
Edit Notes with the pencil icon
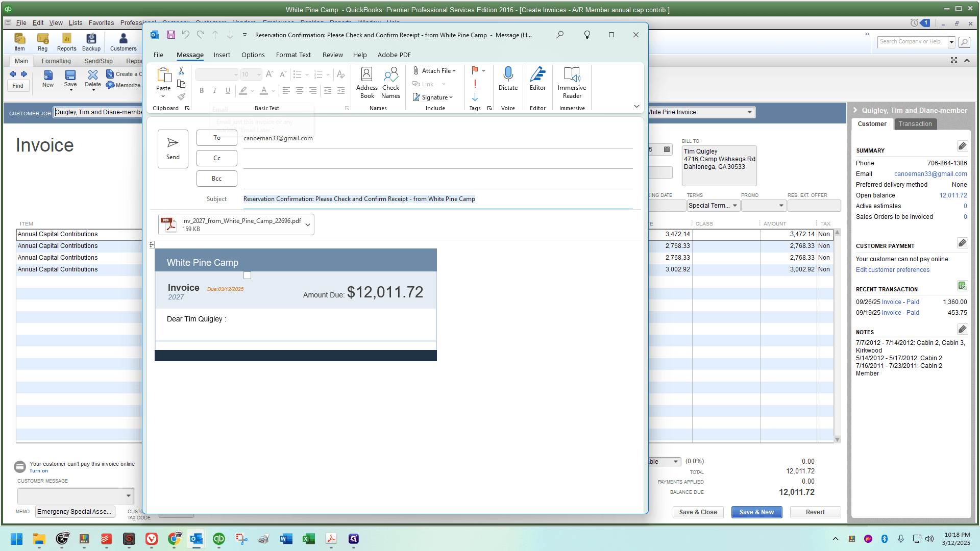tap(962, 329)
